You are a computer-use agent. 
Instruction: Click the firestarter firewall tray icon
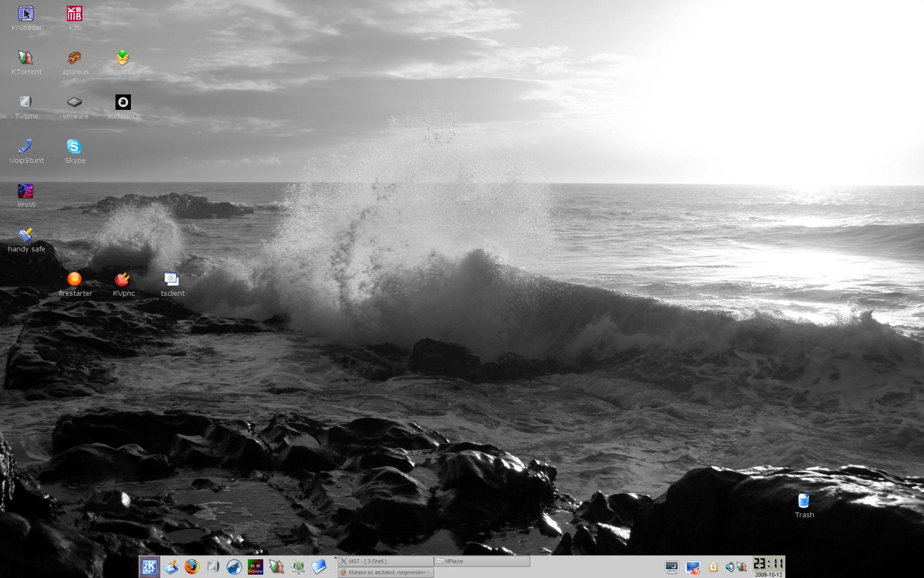coord(693,568)
